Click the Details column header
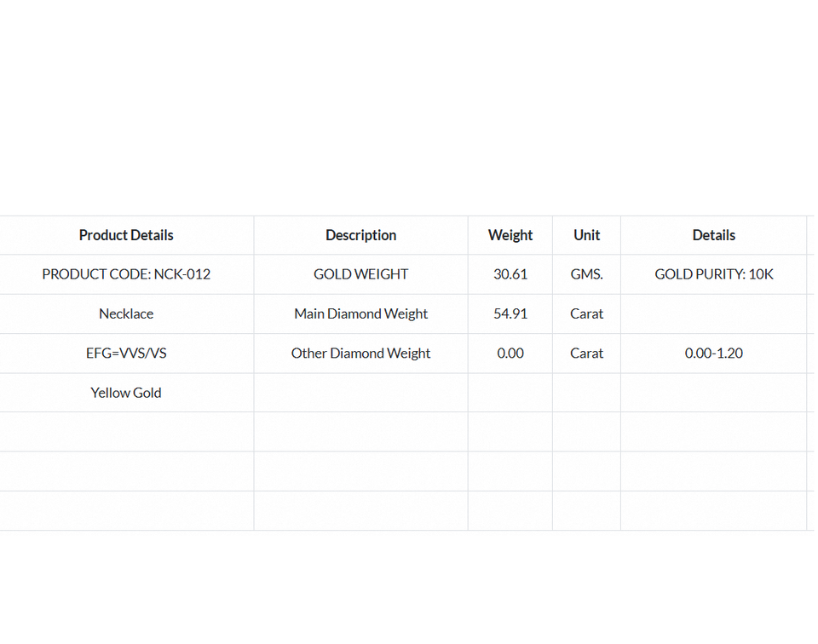 click(714, 235)
